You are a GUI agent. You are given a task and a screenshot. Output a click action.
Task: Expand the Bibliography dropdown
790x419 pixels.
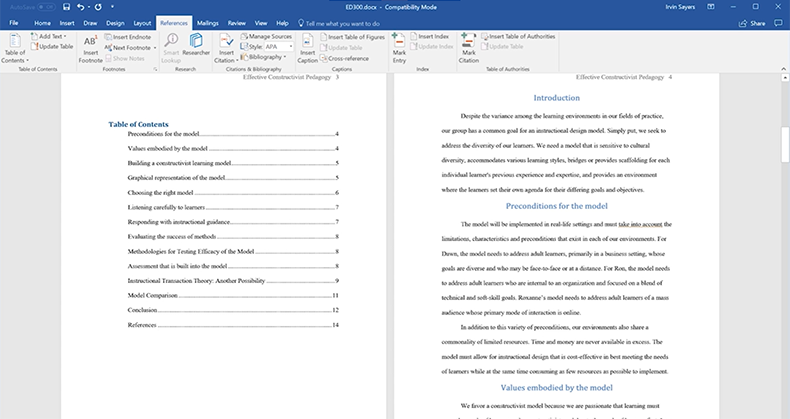267,57
